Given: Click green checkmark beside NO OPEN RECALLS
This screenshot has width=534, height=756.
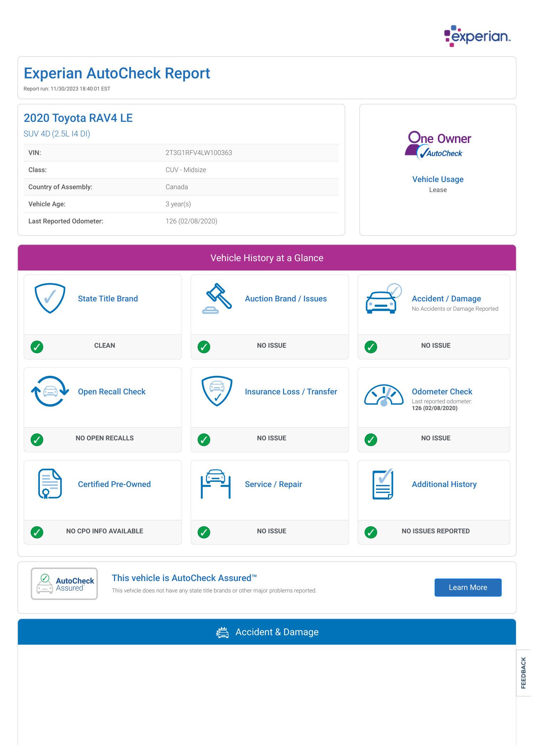Looking at the screenshot, I should tap(37, 439).
